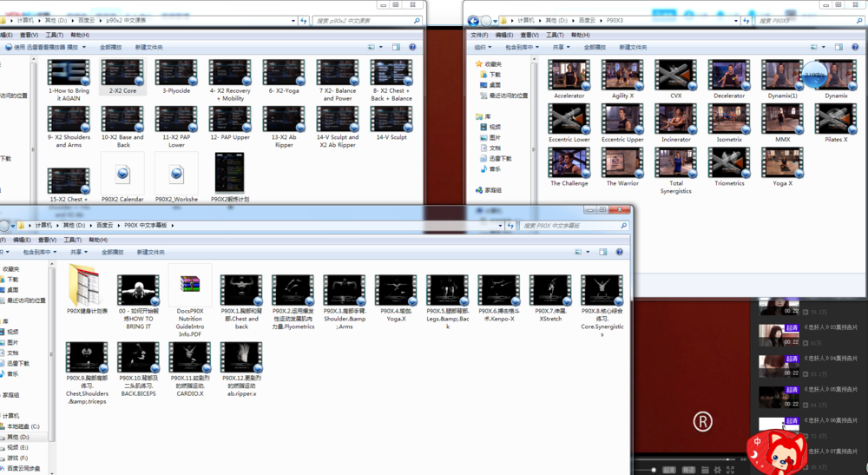Select 视频 (E:) drive in navigation pane
The image size is (868, 475).
pos(14,447)
